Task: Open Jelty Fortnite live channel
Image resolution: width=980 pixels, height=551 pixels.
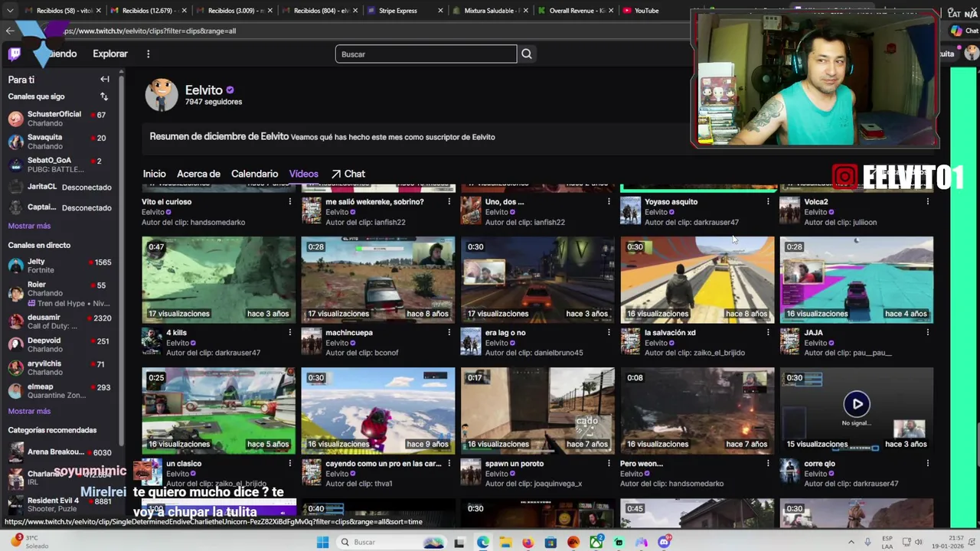Action: click(x=60, y=266)
